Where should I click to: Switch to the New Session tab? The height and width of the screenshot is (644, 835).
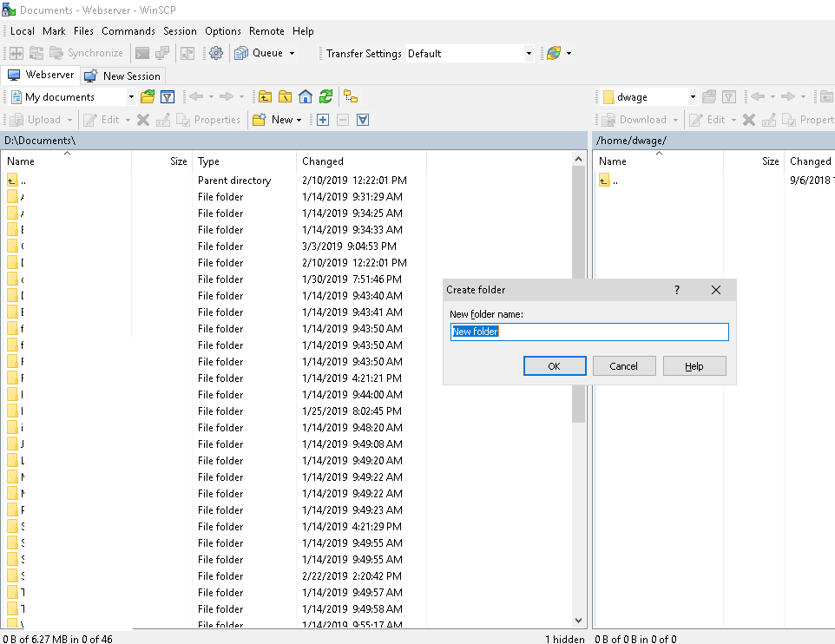[x=123, y=76]
